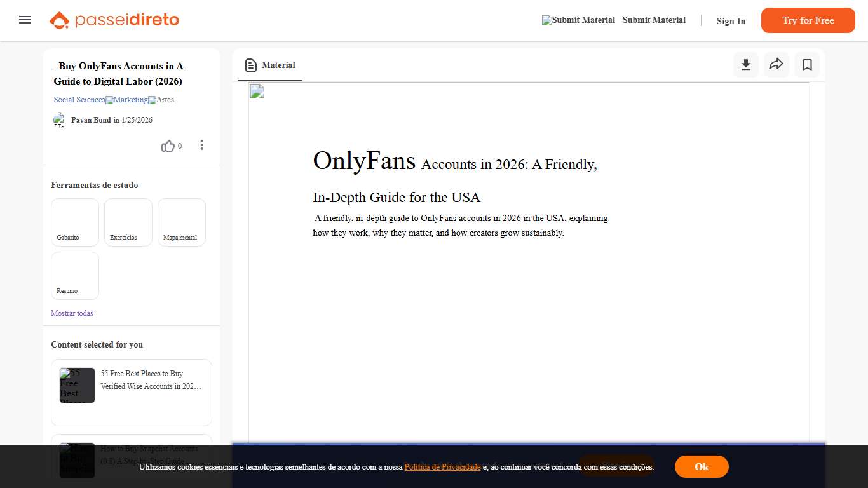The height and width of the screenshot is (488, 868).
Task: Click the Sign In link
Action: (730, 21)
